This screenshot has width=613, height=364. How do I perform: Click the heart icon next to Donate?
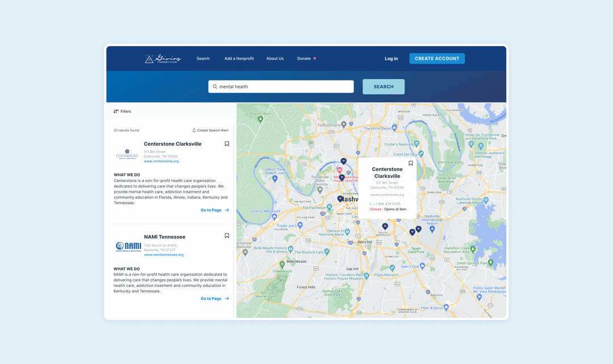point(316,58)
